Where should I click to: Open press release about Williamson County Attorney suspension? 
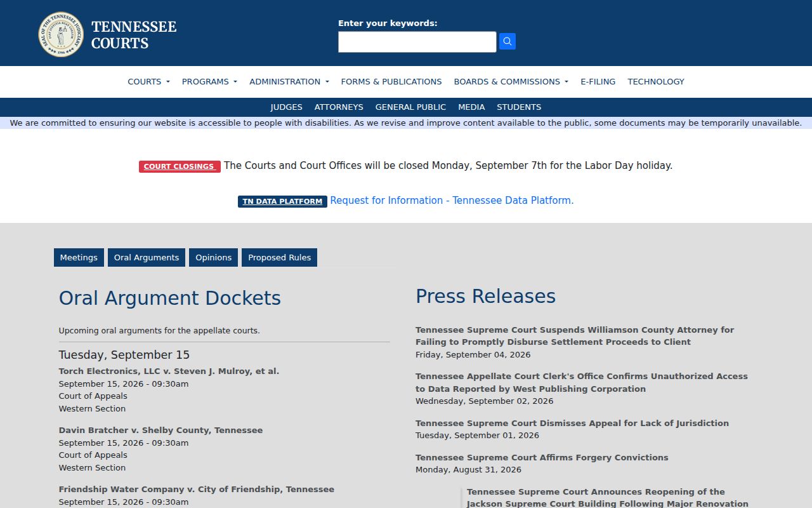point(575,336)
